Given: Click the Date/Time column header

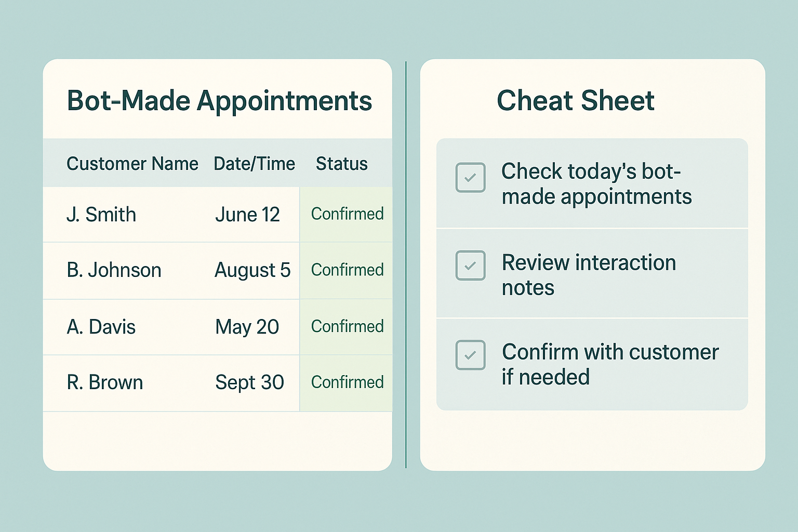Looking at the screenshot, I should point(254,164).
